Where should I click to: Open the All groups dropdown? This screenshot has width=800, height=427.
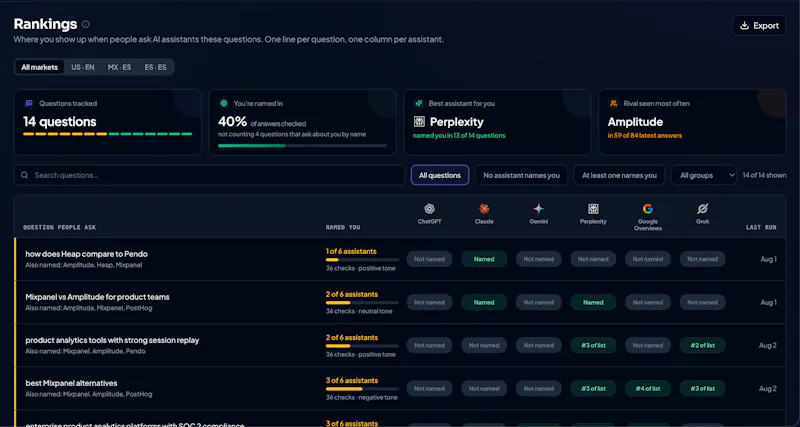click(x=704, y=175)
